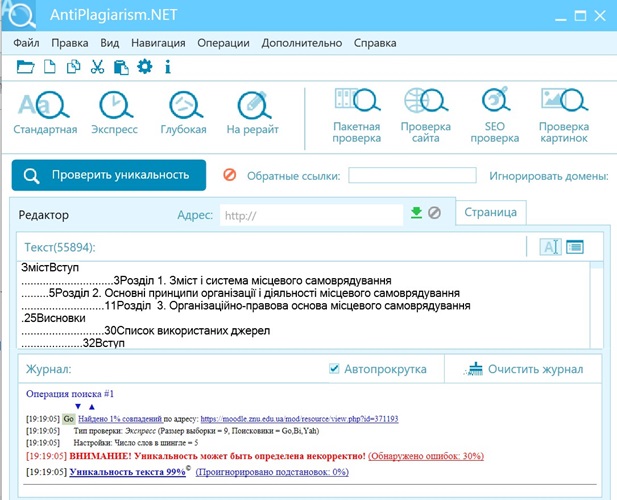Open the Операции menu

point(223,43)
